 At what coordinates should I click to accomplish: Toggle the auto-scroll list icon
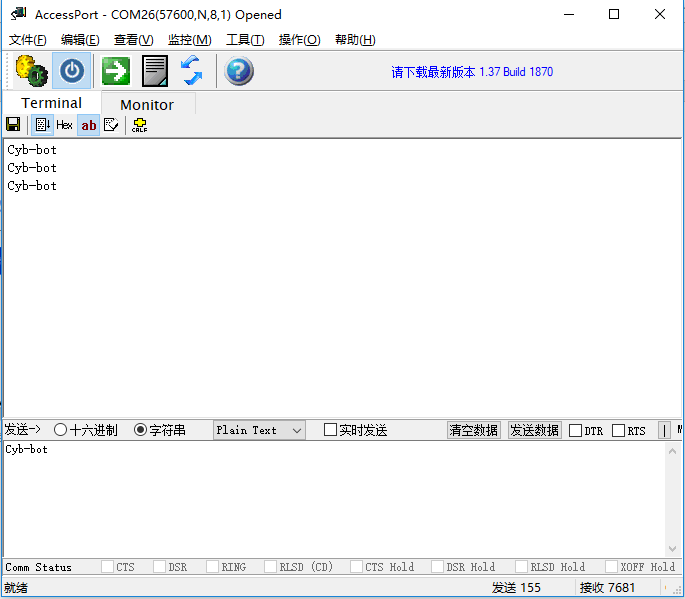coord(42,125)
